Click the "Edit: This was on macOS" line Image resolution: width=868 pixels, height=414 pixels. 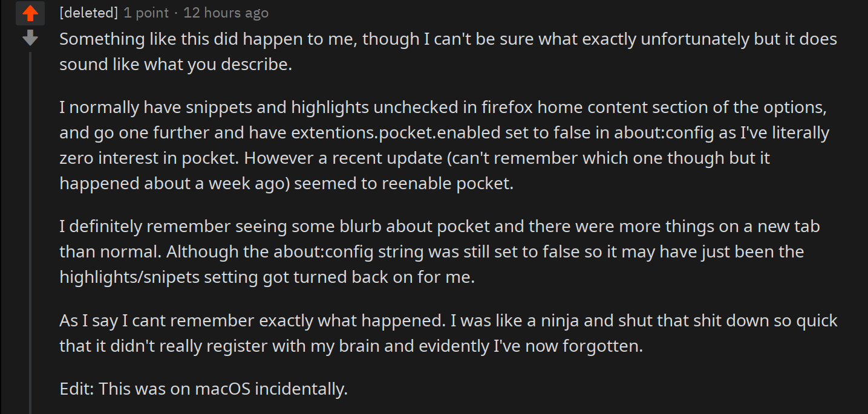(x=204, y=388)
